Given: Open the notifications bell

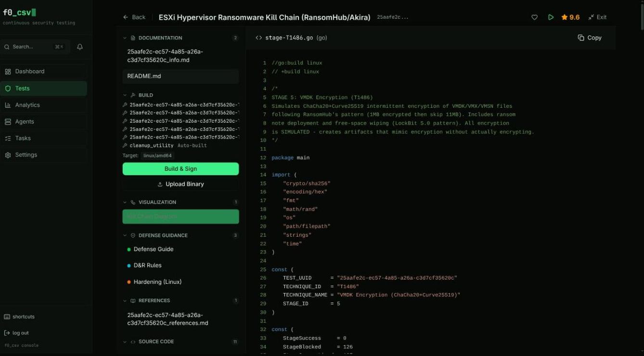Looking at the screenshot, I should [x=80, y=47].
